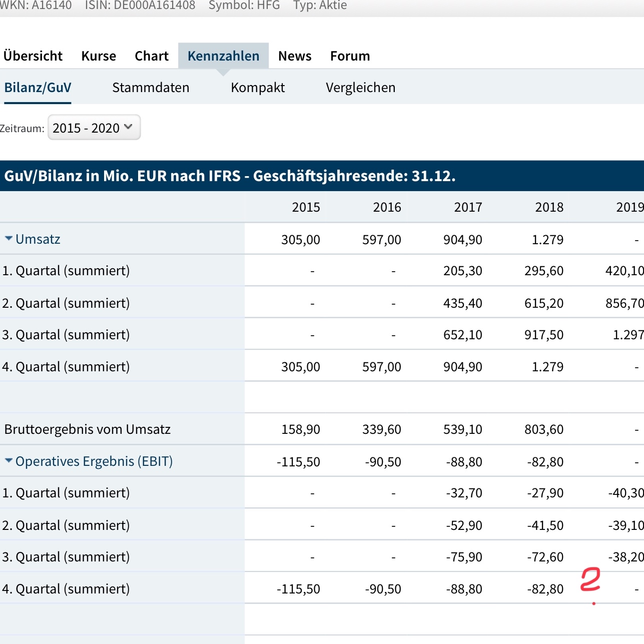Click the Symbol: HFG text

click(x=244, y=6)
